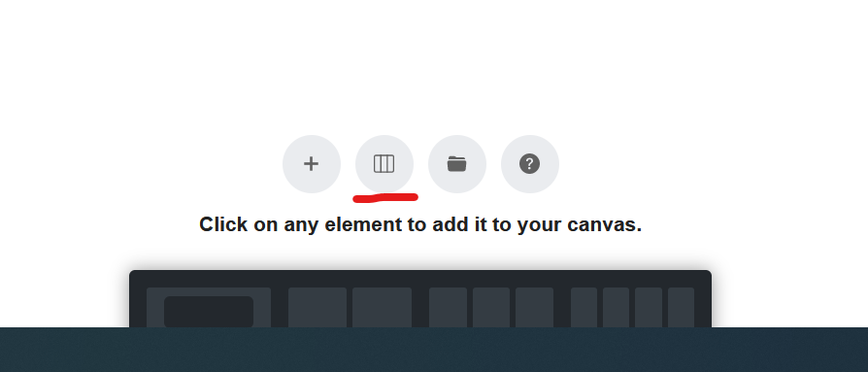This screenshot has width=868, height=372.
Task: Pick fourth block of the four-column layout
Action: coord(681,307)
